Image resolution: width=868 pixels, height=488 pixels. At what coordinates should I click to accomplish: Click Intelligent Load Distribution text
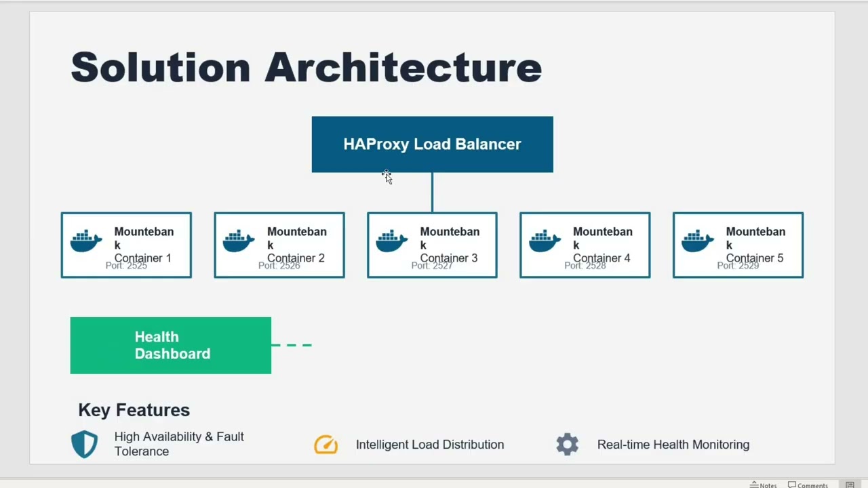pyautogui.click(x=430, y=445)
